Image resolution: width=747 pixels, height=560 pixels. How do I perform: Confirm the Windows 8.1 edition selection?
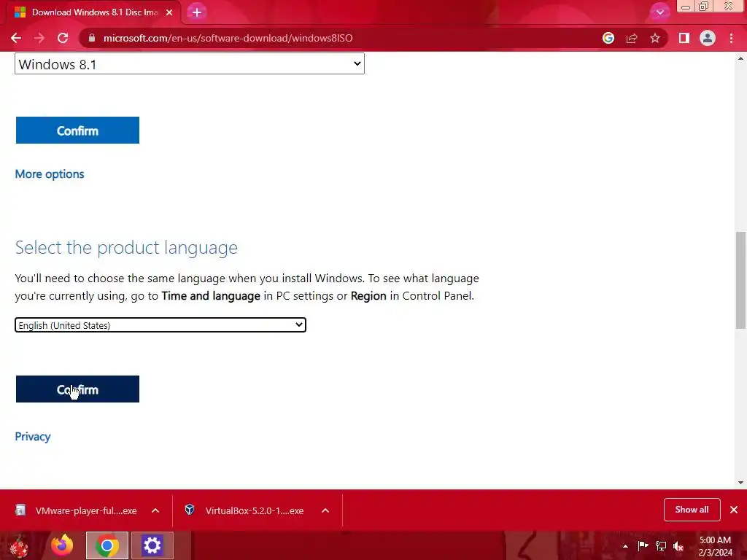pyautogui.click(x=77, y=130)
